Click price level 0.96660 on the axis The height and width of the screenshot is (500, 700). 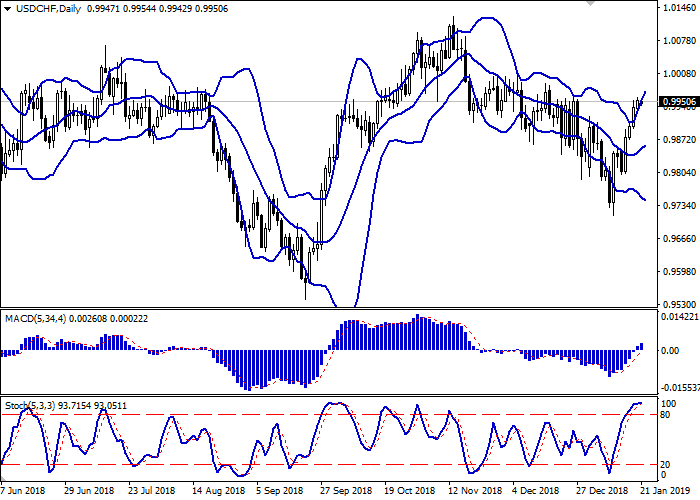pos(679,239)
